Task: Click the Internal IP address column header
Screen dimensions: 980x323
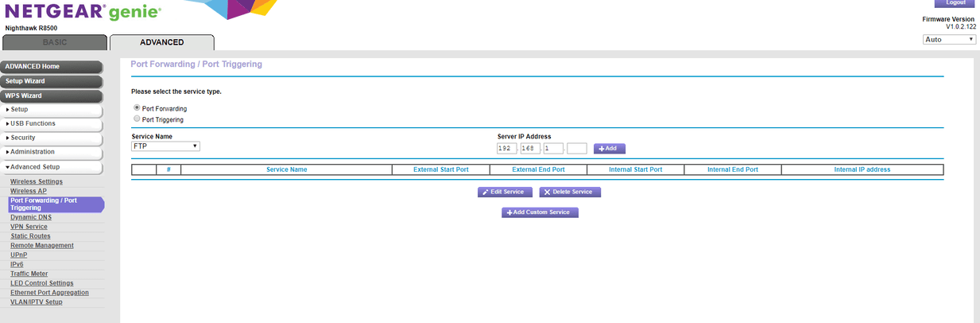Action: tap(862, 169)
